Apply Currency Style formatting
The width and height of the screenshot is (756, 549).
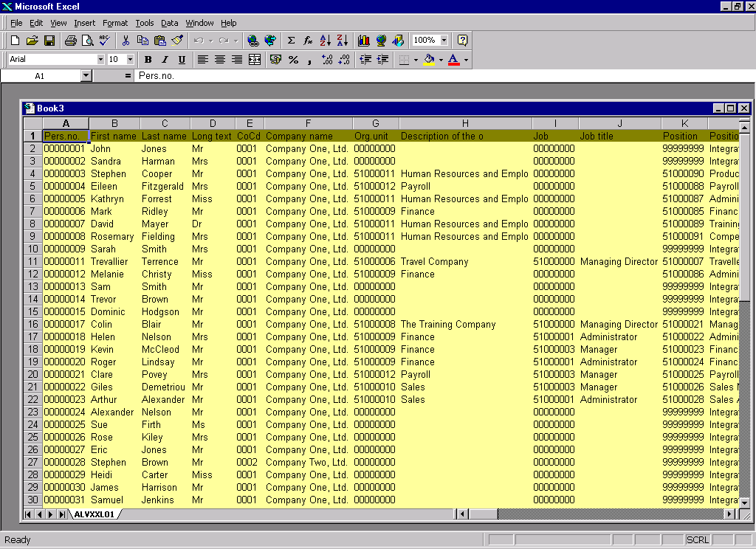pos(276,60)
